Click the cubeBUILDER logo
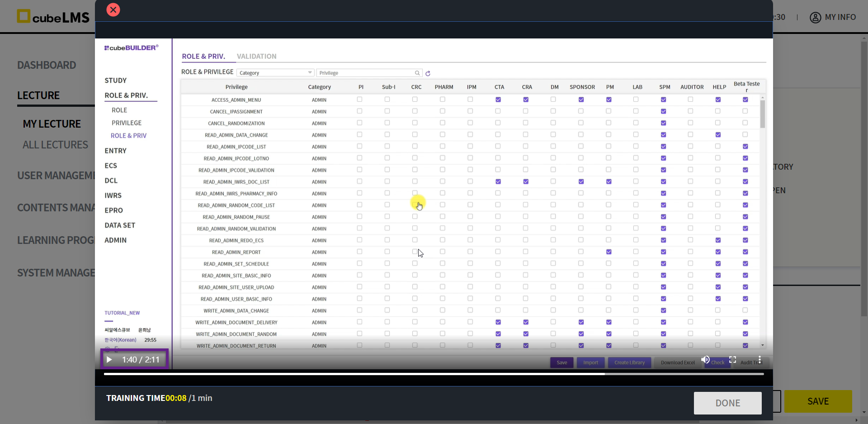 pyautogui.click(x=131, y=48)
